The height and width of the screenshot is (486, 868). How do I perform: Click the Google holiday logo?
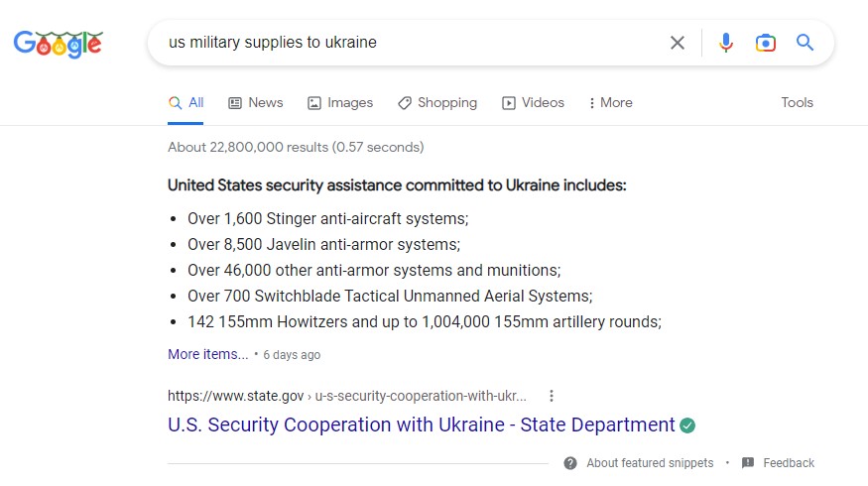(59, 45)
